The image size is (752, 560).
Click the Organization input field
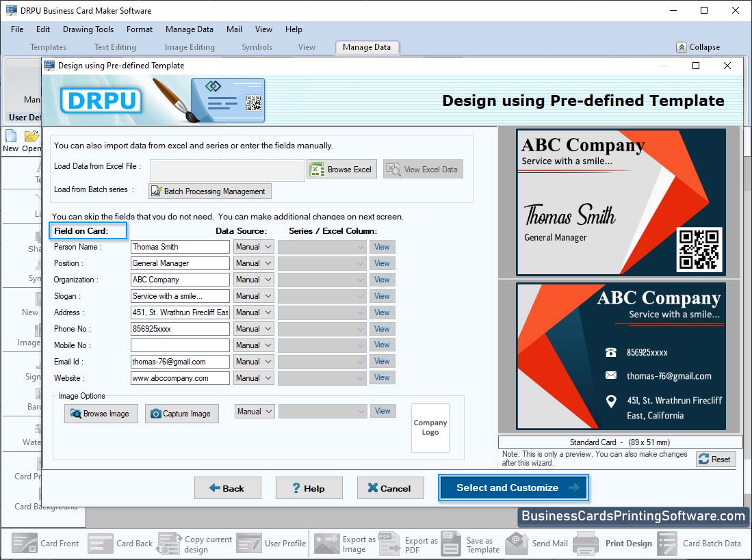click(x=180, y=279)
